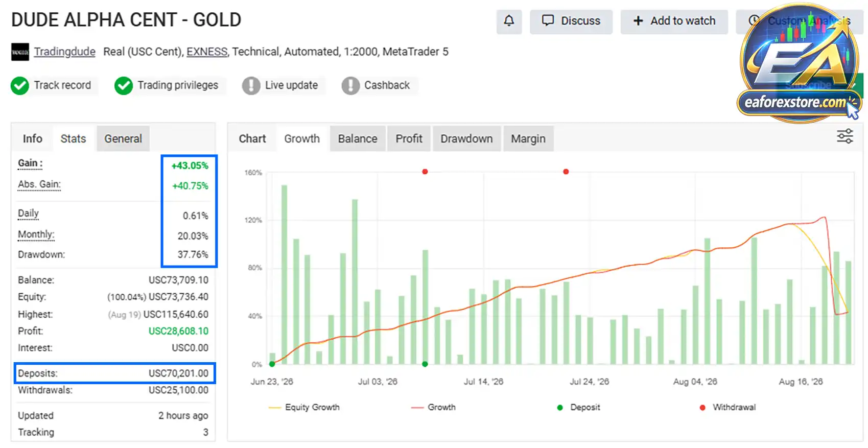
Task: Click the interest value "USC0.00"
Action: [190, 348]
